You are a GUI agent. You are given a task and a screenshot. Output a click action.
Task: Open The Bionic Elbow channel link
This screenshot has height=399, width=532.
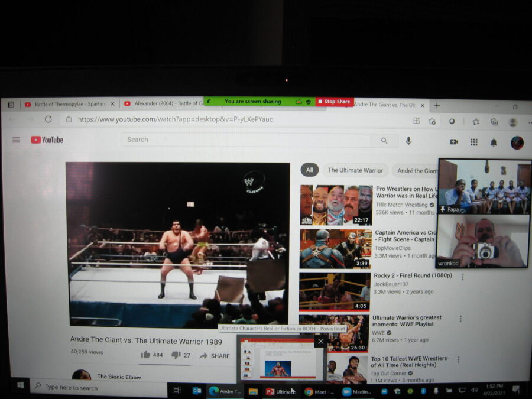120,377
